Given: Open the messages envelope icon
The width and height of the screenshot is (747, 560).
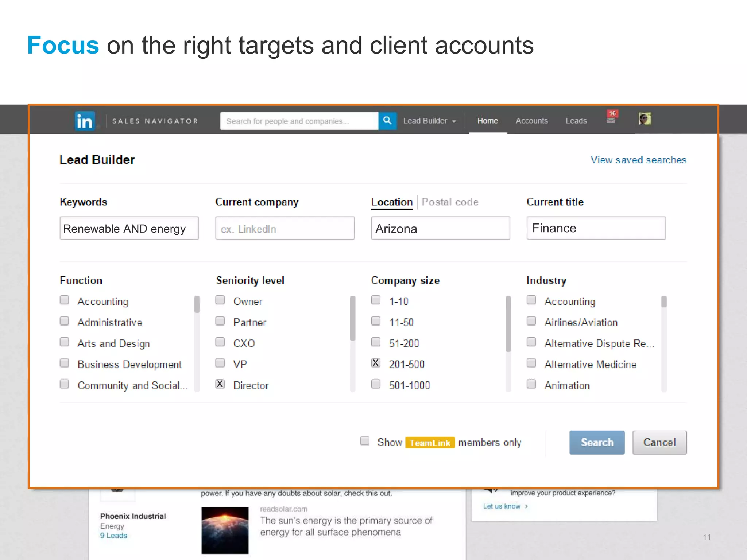Looking at the screenshot, I should pos(611,121).
